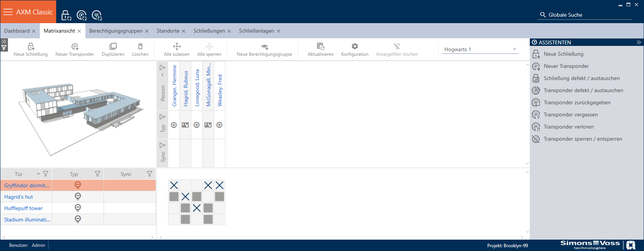644x251 pixels.
Task: Click the Löschen trash icon
Action: coord(140,47)
